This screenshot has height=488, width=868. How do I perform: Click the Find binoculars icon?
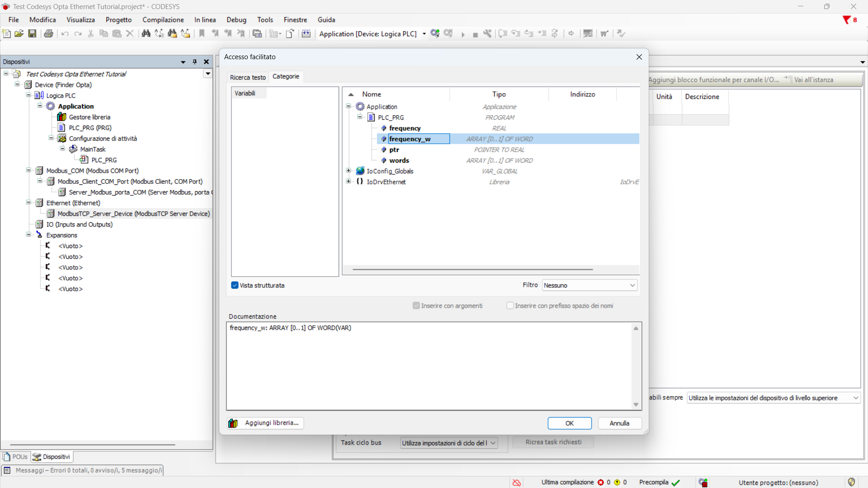pos(146,33)
